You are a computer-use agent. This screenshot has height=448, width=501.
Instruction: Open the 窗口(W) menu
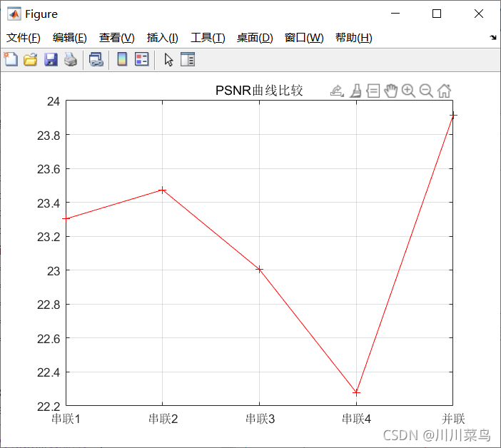[304, 38]
